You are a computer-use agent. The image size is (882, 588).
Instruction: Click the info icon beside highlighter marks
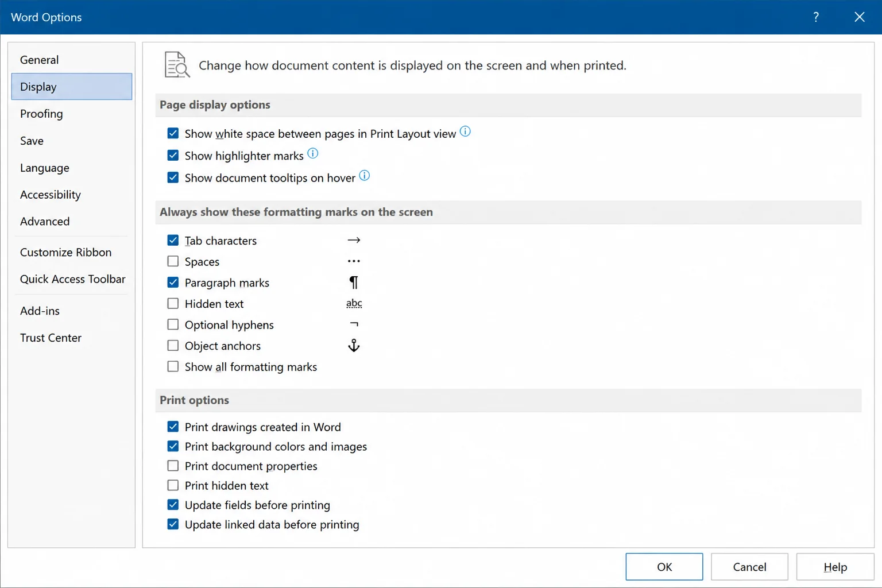312,153
